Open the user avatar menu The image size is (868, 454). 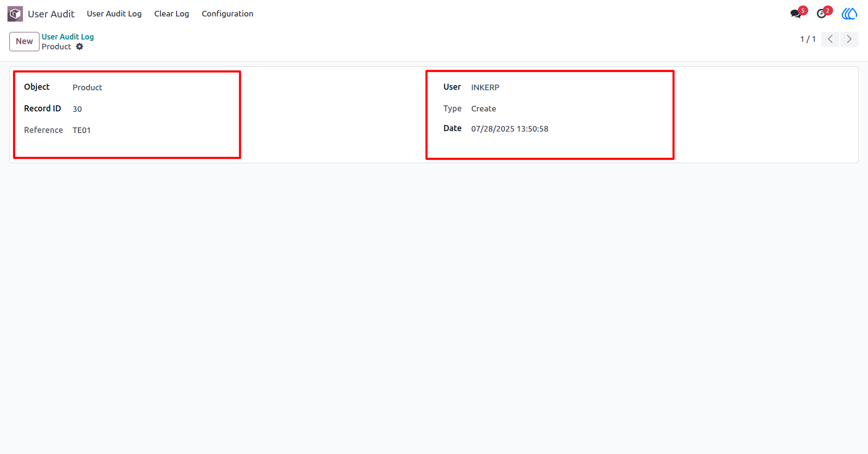[x=849, y=14]
